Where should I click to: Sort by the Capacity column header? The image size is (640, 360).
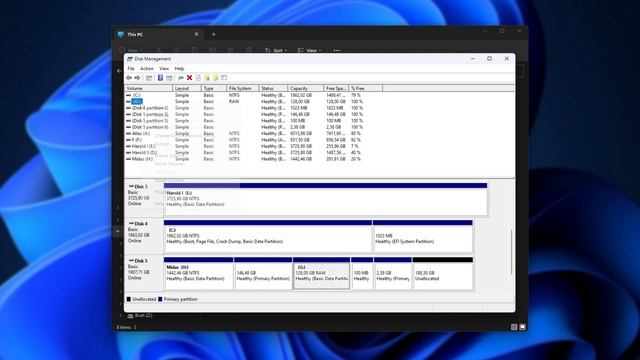coord(306,88)
